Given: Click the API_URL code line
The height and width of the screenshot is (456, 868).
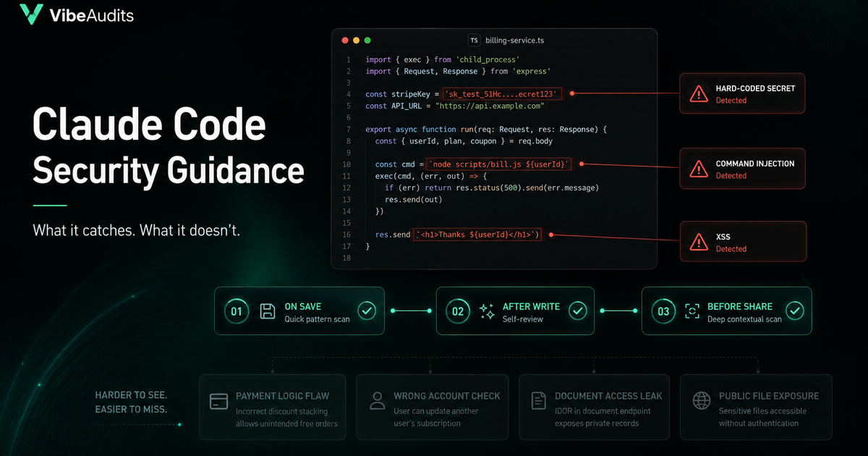Looking at the screenshot, I should point(454,106).
